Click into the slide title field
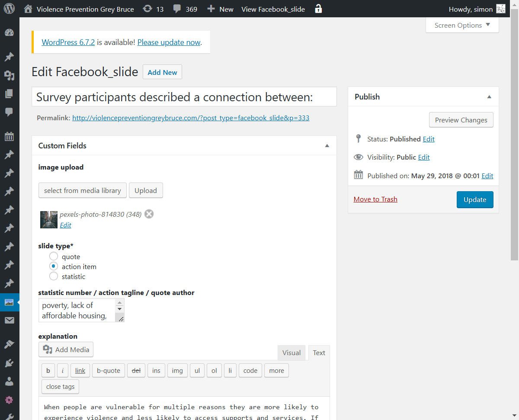The image size is (519, 420). [184, 97]
